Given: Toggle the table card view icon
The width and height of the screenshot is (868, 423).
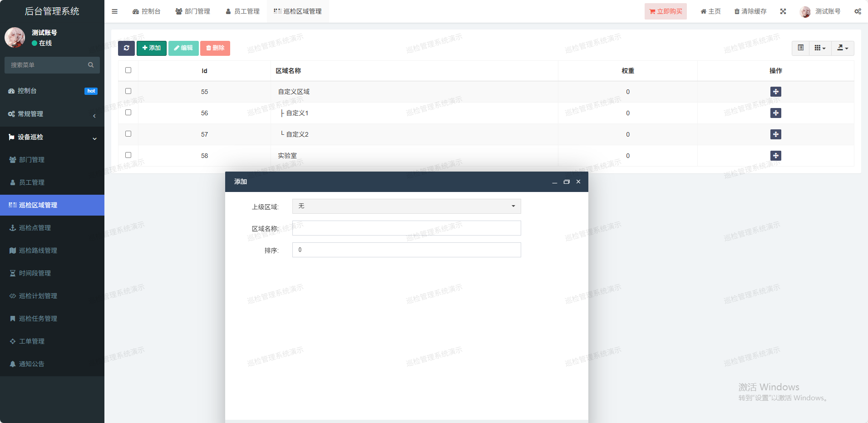Looking at the screenshot, I should pos(800,48).
